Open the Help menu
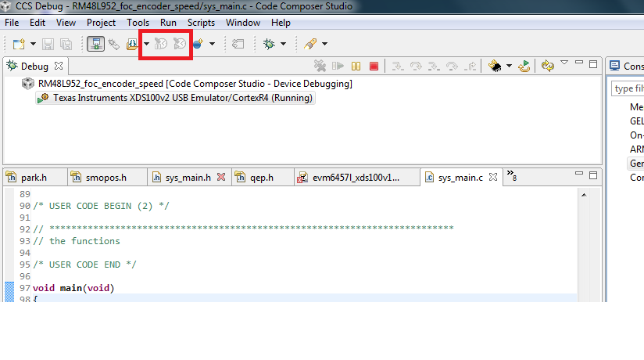Viewport: 644px width, 360px height. point(281,23)
